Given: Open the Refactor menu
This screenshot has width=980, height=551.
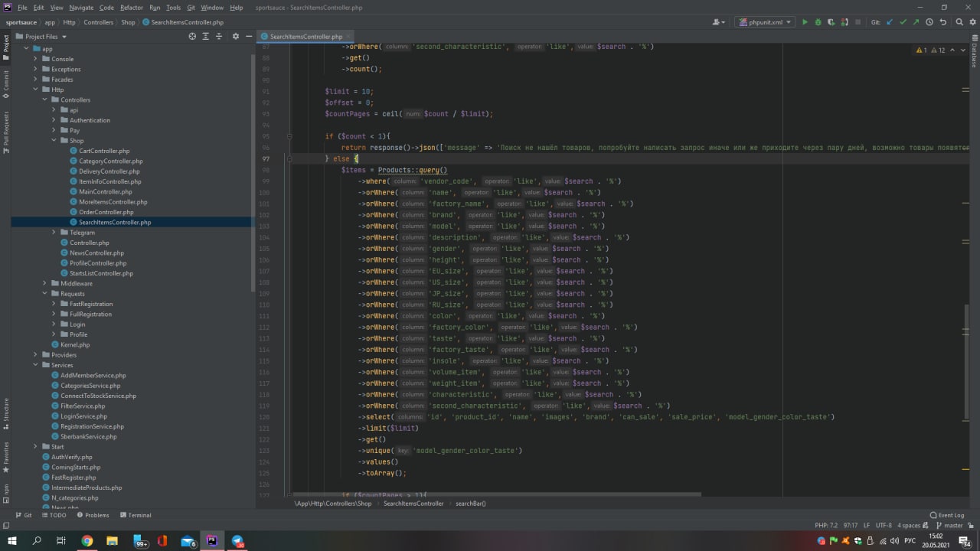Looking at the screenshot, I should click(x=131, y=7).
